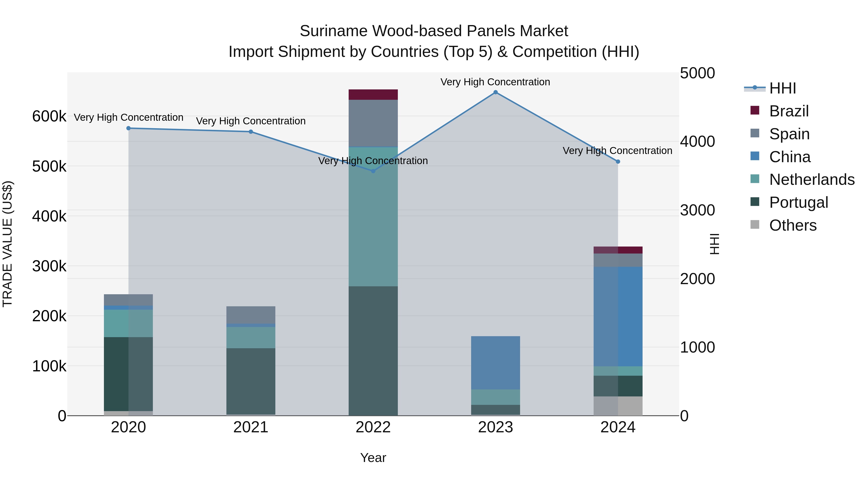The image size is (868, 488).
Task: Click the 5000 tick on the HHI axis
Action: (x=698, y=73)
